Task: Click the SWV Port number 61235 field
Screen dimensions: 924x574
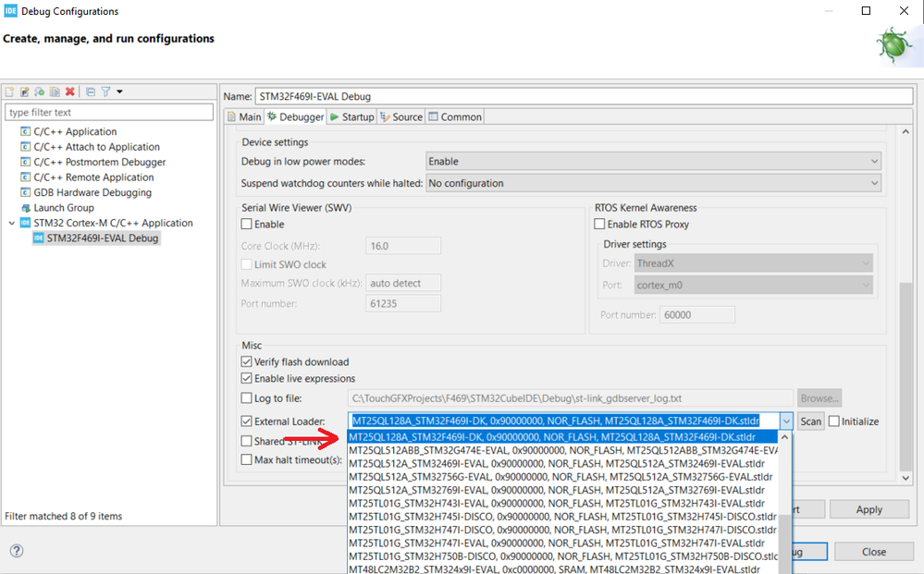Action: [403, 304]
